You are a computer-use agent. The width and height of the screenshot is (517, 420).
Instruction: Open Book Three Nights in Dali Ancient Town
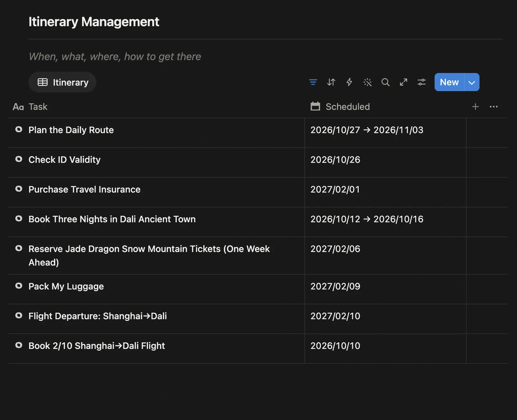pos(112,219)
